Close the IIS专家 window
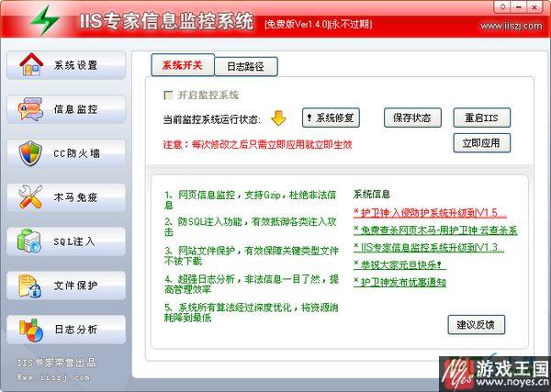Screen dimensions: 551x392 click(x=534, y=6)
